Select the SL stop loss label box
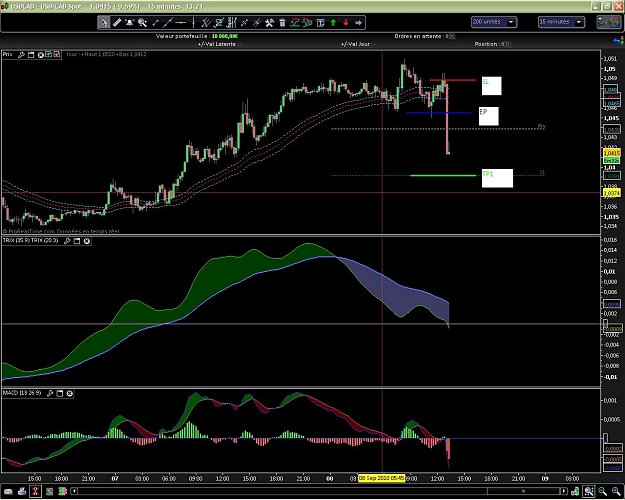Viewport: 625px width, 500px height. point(491,86)
